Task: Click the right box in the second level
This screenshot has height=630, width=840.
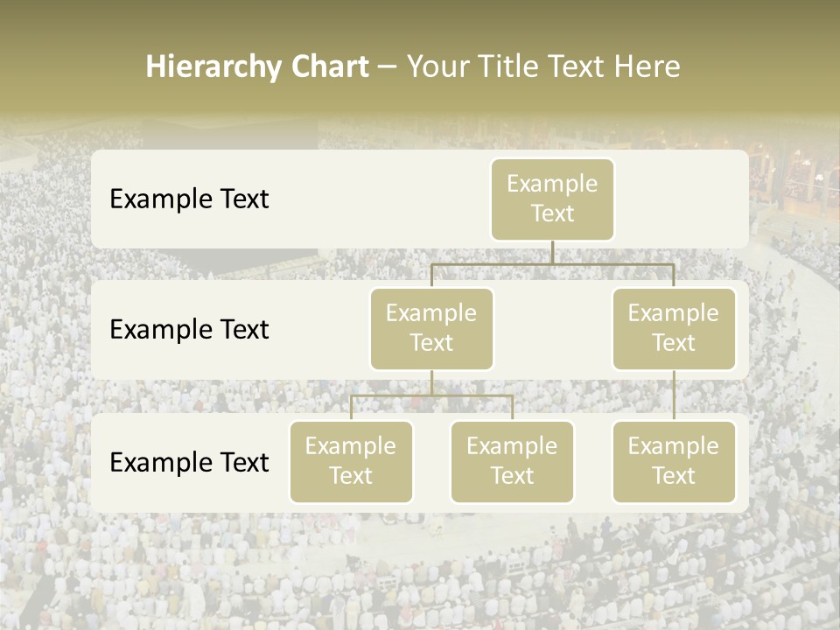Action: [x=674, y=329]
